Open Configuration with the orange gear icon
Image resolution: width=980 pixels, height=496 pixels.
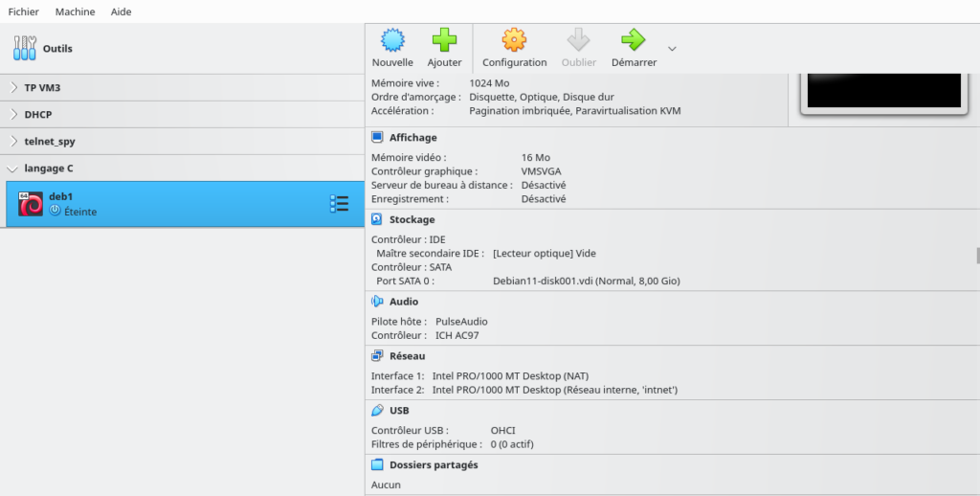click(514, 40)
